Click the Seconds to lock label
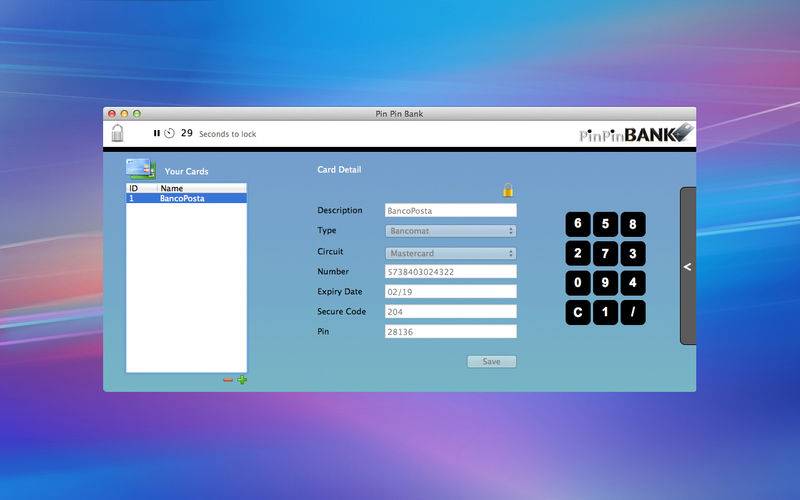This screenshot has height=500, width=800. pos(228,134)
